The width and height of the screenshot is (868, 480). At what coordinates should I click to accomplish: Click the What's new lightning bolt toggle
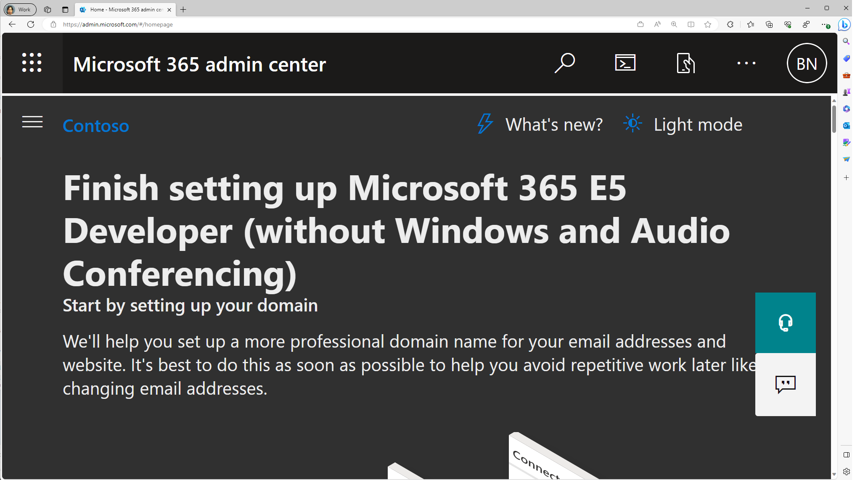point(485,124)
